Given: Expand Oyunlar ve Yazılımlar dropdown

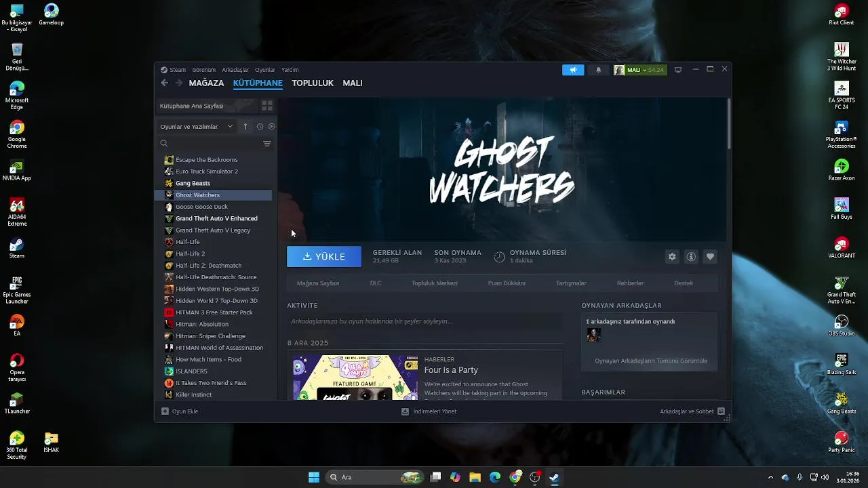Looking at the screenshot, I should click(x=197, y=127).
